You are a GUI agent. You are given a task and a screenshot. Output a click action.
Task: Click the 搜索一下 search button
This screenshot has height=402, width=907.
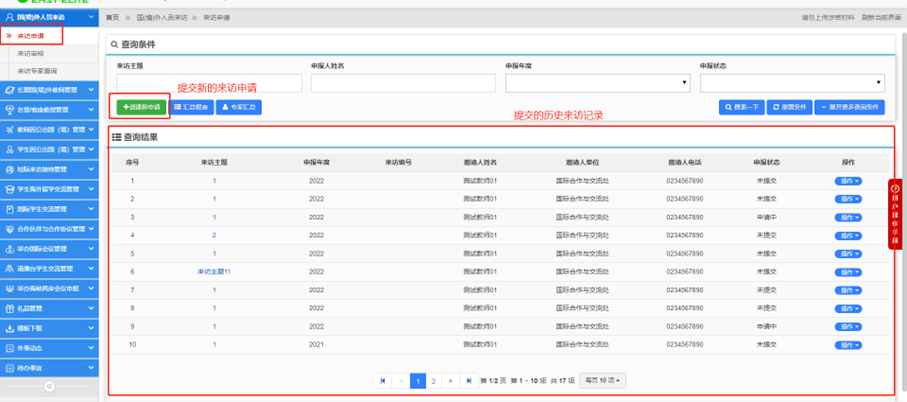tap(741, 106)
